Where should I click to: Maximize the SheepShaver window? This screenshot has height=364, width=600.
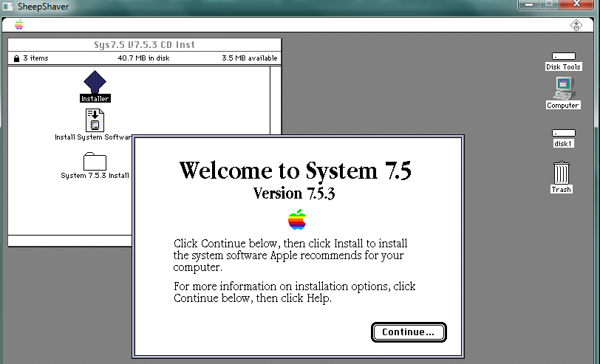549,4
